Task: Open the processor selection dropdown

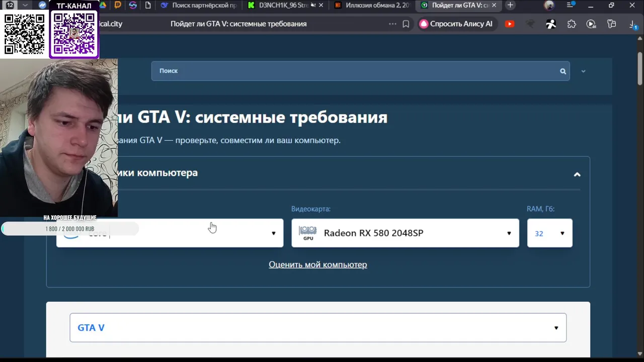Action: (x=170, y=233)
